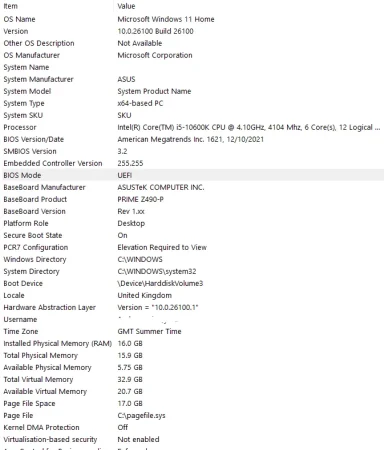The image size is (384, 450).
Task: Click the 'American Megatrends Inc. 1621' value
Action: coord(190,139)
